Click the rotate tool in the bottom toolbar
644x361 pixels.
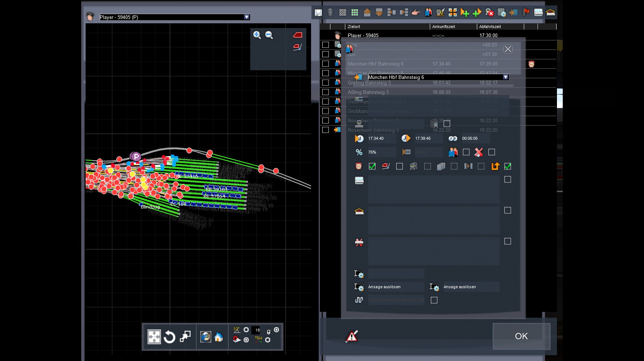(169, 337)
